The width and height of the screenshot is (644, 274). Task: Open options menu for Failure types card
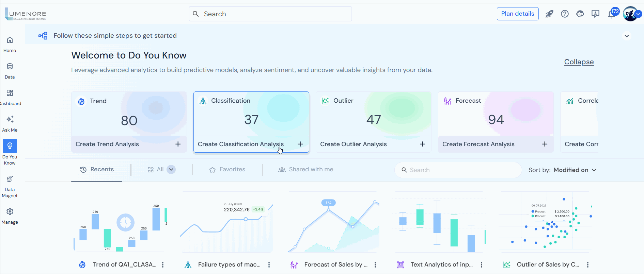tap(269, 265)
